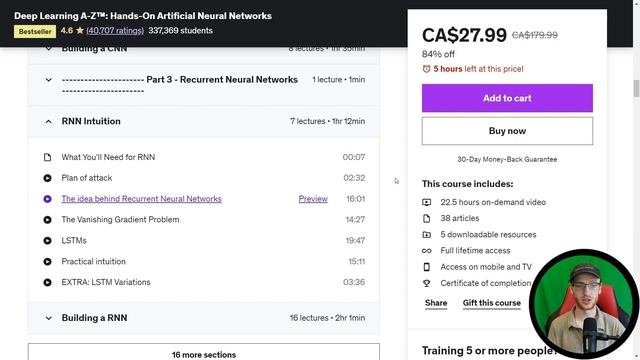Click the presenter webcam video circle
Viewport: 640px width, 360px height.
[x=584, y=304]
